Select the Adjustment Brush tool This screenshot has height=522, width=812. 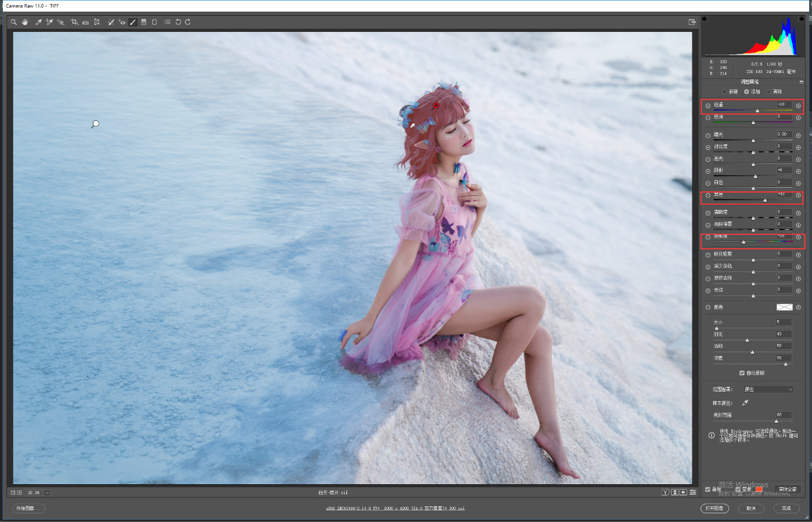point(133,22)
